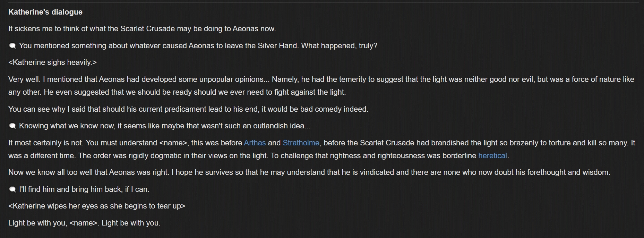Image resolution: width=644 pixels, height=238 pixels.
Task: Select the dialogue option "You mentioned something about whatever"
Action: 198,45
